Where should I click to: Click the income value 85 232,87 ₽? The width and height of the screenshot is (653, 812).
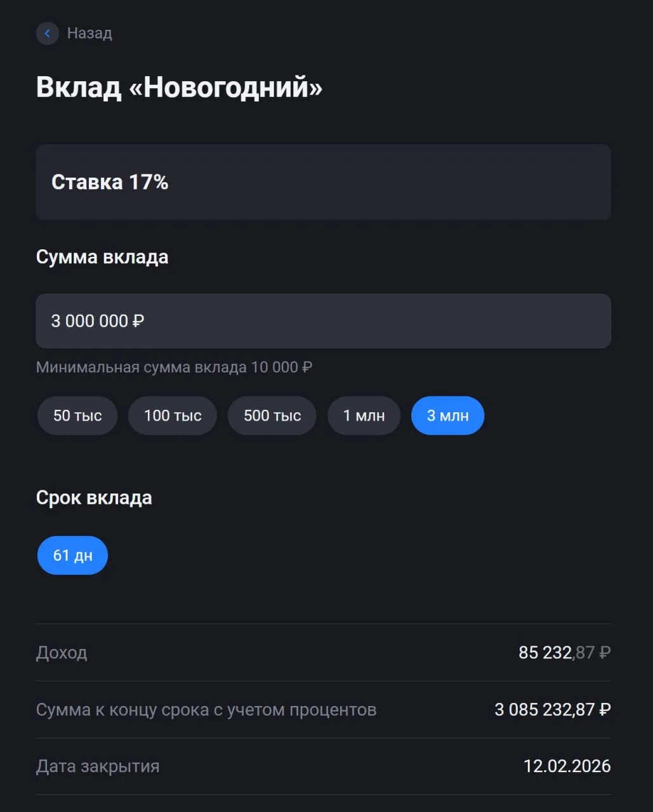[564, 653]
